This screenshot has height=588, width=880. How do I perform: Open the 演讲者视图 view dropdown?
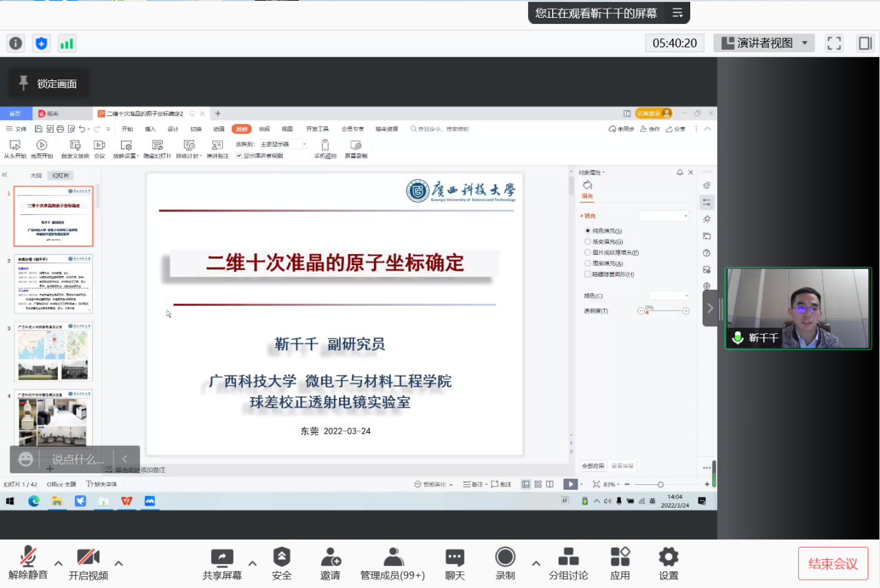coord(764,43)
